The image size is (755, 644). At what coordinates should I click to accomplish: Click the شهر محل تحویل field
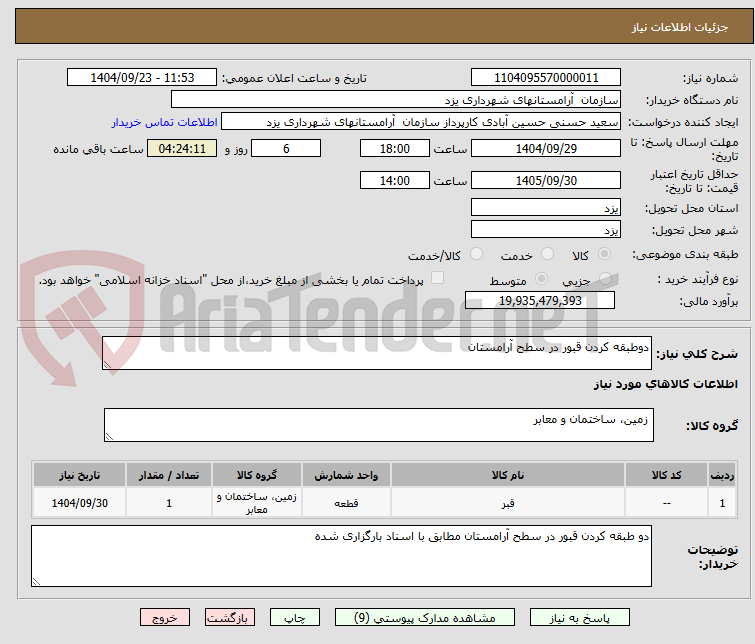point(546,229)
